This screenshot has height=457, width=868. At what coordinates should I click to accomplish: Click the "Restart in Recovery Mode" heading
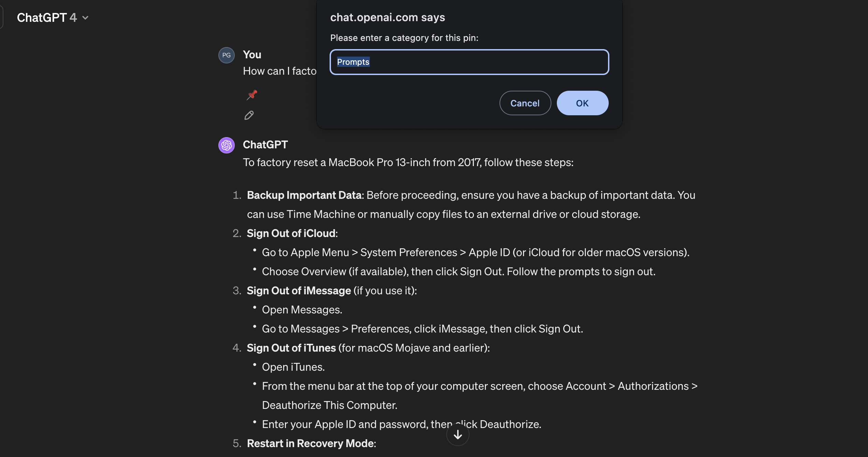[310, 443]
